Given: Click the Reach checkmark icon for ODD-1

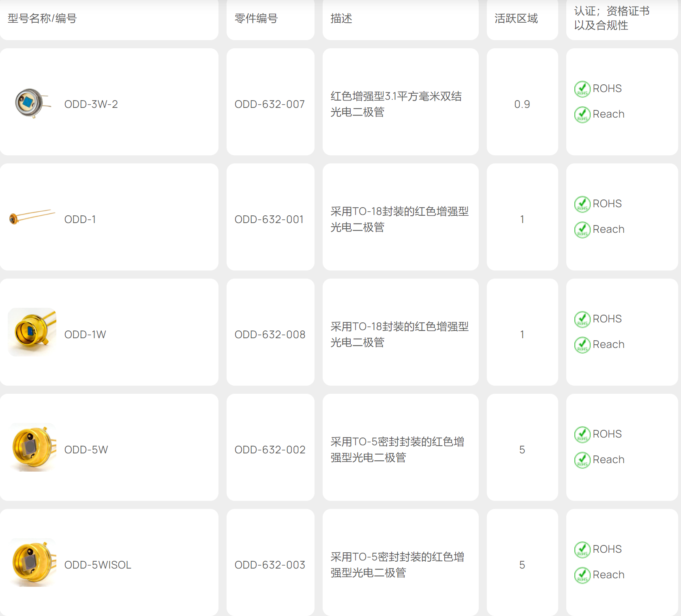Looking at the screenshot, I should point(582,230).
